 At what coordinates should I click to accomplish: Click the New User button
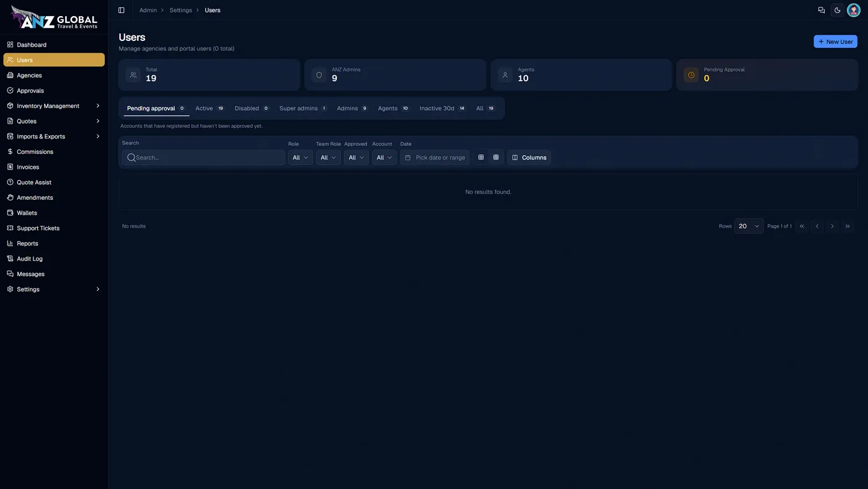pyautogui.click(x=835, y=42)
